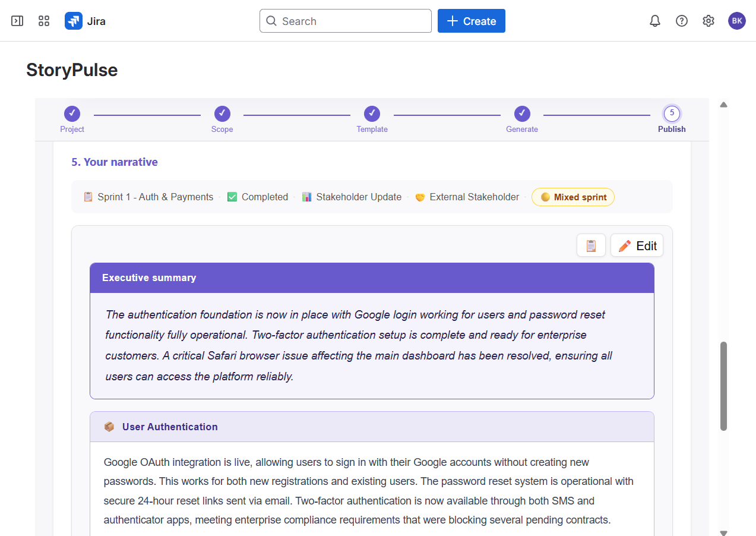The height and width of the screenshot is (536, 756).
Task: Click the clipboard icon beside Sprint 1
Action: point(88,197)
